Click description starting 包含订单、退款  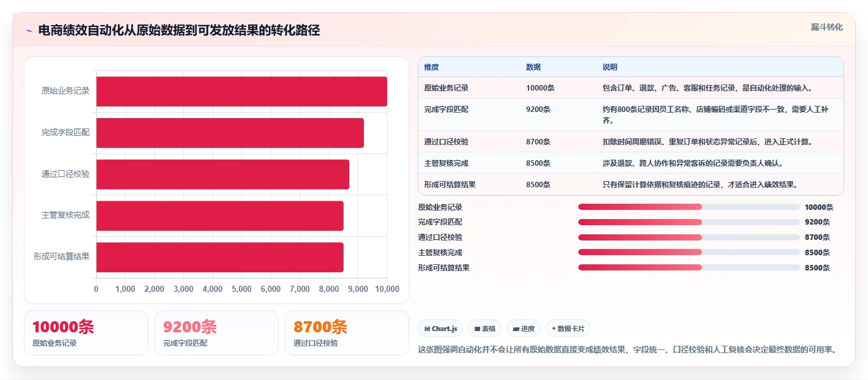[x=708, y=88]
